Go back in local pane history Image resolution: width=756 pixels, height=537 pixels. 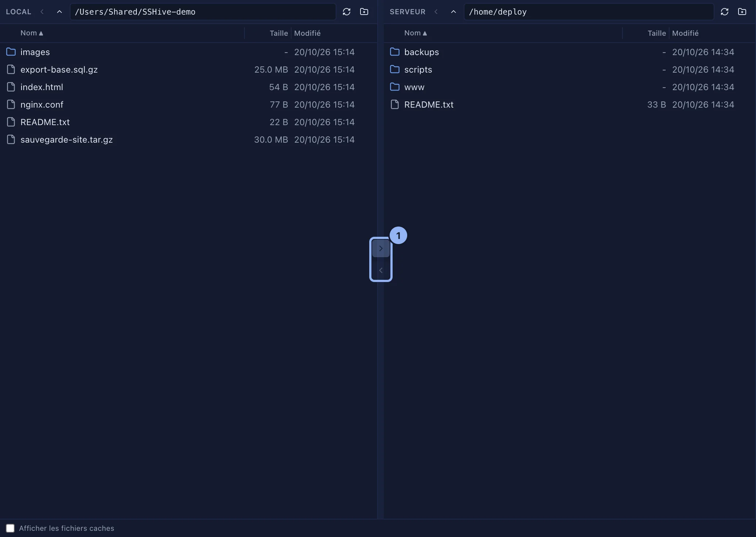pyautogui.click(x=42, y=12)
